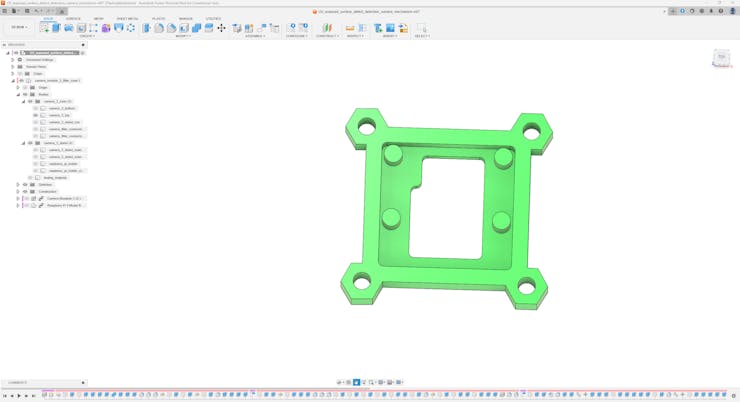Activate the Select tool icon

click(421, 28)
